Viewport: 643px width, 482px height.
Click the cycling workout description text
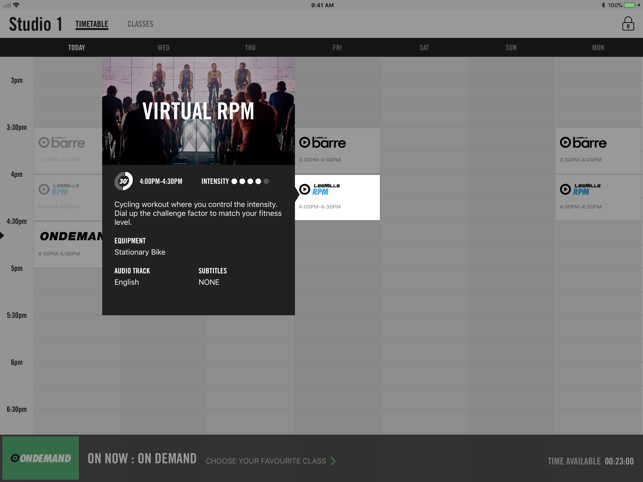(x=198, y=213)
